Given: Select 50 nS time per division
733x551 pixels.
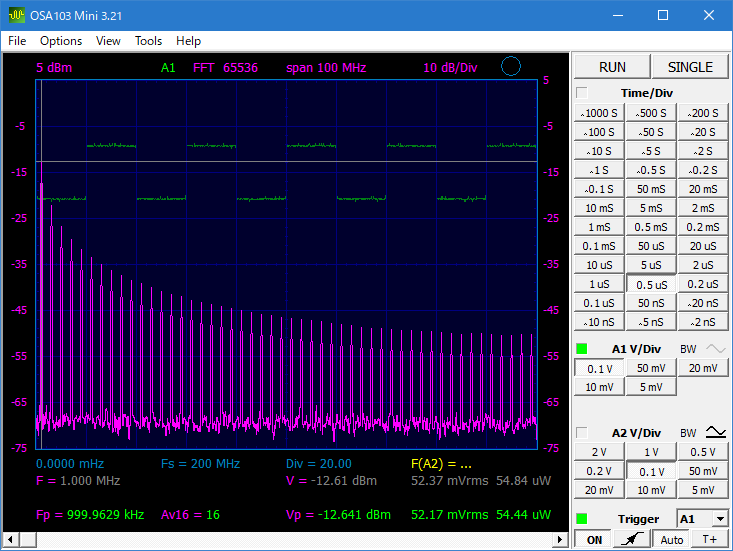Looking at the screenshot, I should click(651, 303).
